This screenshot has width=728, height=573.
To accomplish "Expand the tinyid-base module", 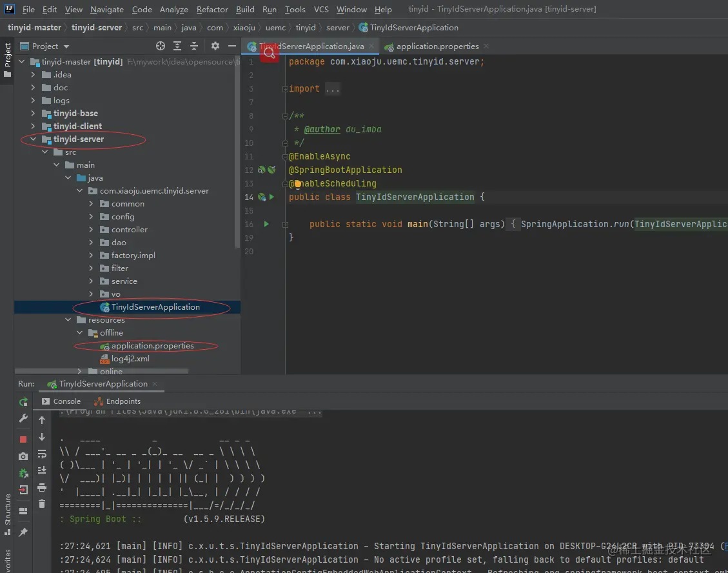I will 33,113.
